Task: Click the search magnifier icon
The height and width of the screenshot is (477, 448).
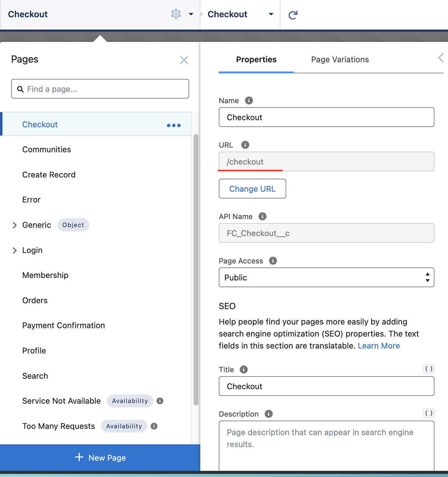Action: pyautogui.click(x=20, y=89)
